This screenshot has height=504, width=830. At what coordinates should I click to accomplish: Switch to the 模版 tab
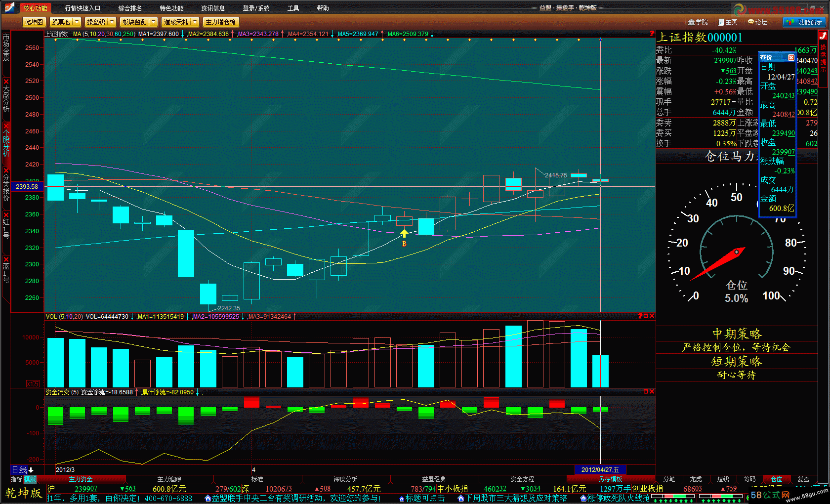pos(30,479)
